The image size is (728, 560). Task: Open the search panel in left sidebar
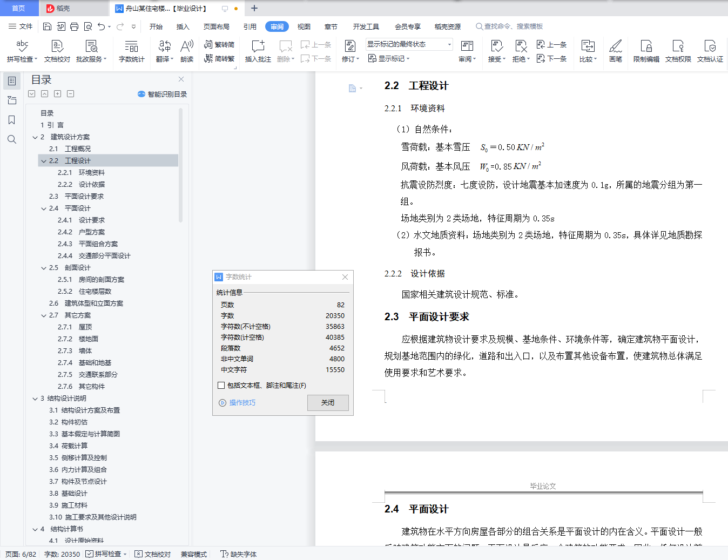pos(12,139)
